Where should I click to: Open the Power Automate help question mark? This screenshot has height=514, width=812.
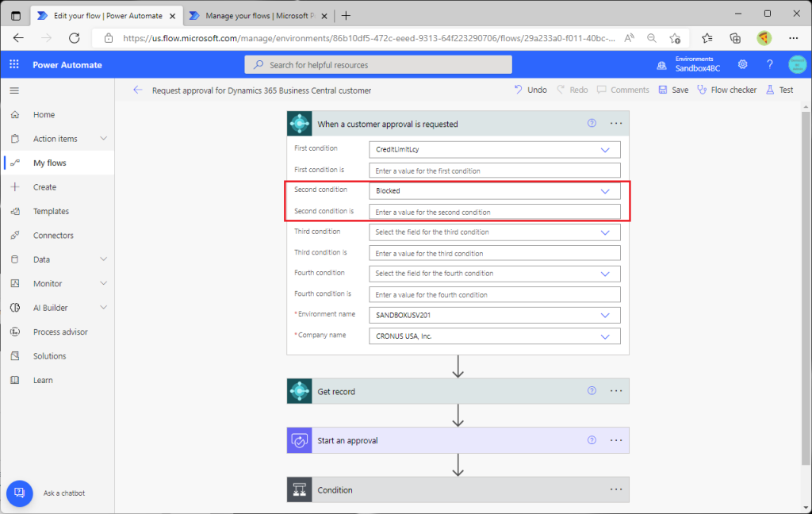[769, 64]
